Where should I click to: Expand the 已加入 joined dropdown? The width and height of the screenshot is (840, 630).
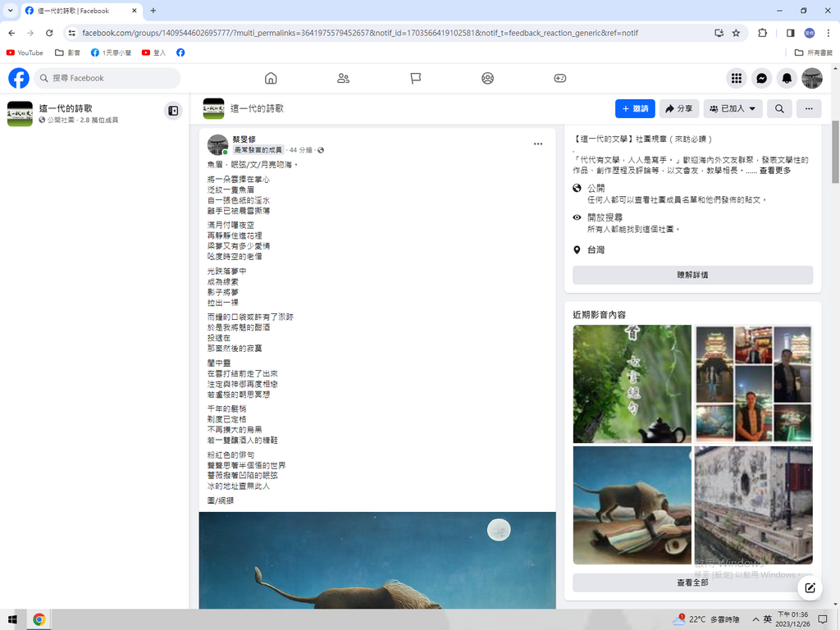(x=733, y=108)
